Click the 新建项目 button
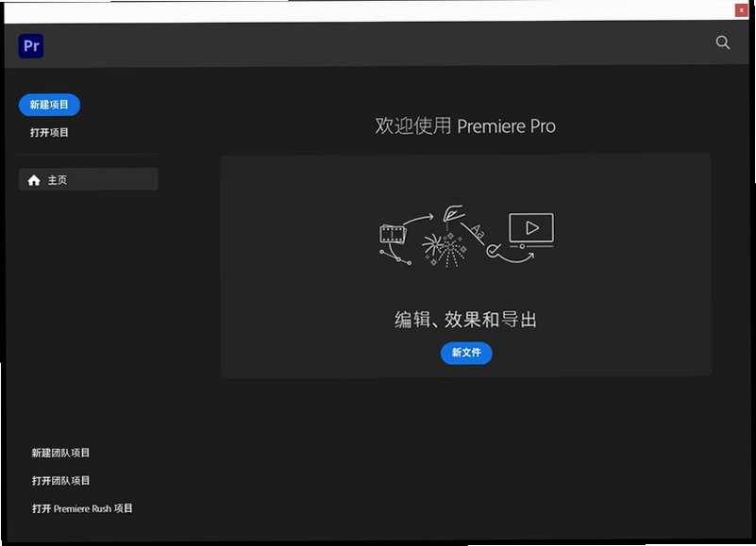 [49, 105]
